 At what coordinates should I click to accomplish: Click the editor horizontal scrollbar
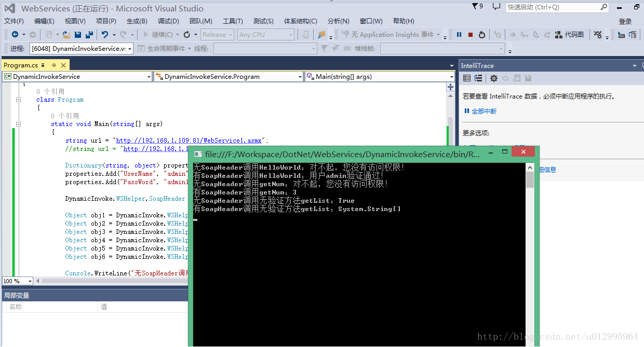tap(114, 281)
